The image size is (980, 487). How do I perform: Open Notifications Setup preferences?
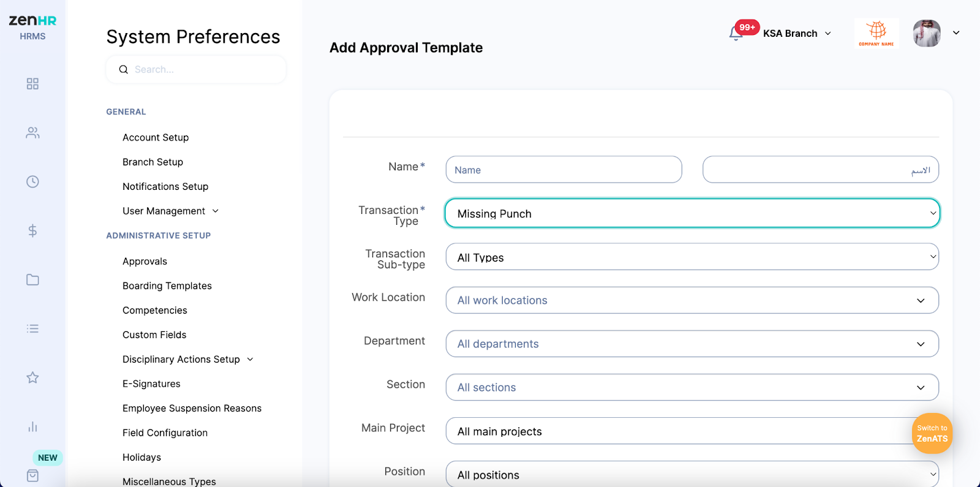(165, 186)
